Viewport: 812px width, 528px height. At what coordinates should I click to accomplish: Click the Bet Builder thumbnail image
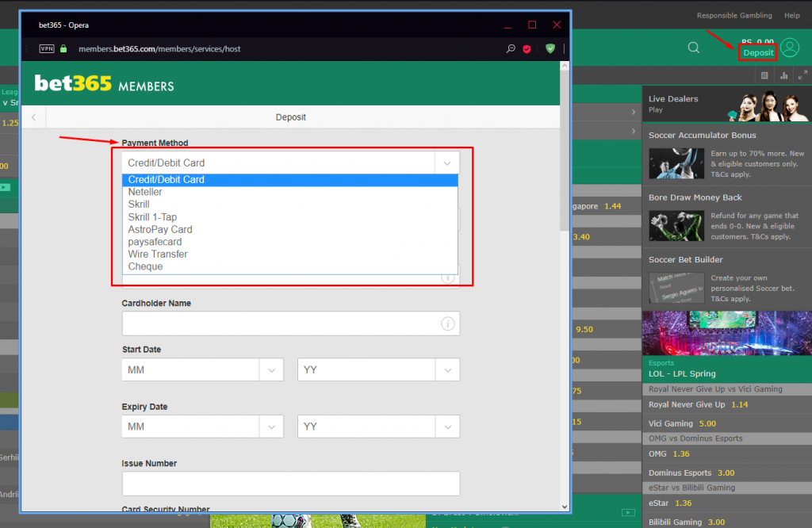click(676, 288)
